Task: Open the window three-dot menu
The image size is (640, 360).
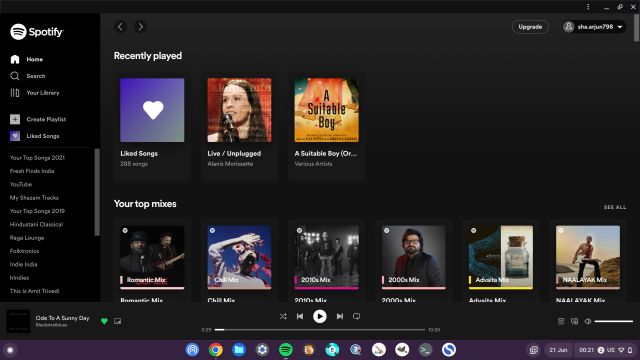Action: click(x=588, y=7)
